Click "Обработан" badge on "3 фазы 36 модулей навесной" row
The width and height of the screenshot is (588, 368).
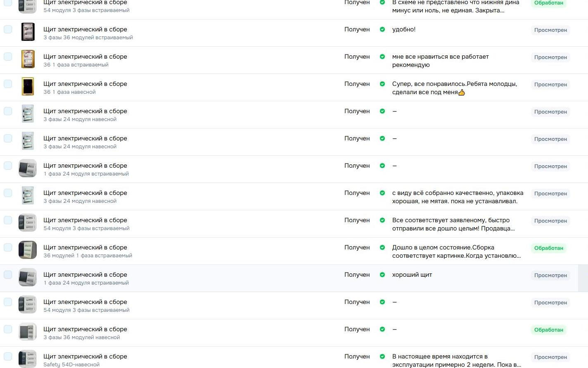(548, 330)
